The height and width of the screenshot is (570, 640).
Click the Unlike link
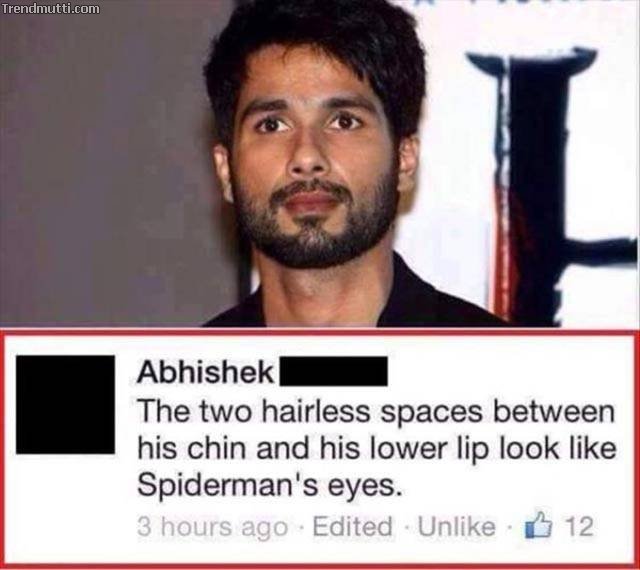pyautogui.click(x=457, y=526)
